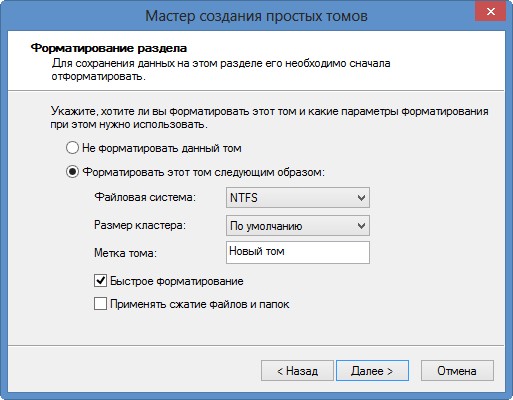Click the 'Быстрое форматирование' label text

point(177,281)
